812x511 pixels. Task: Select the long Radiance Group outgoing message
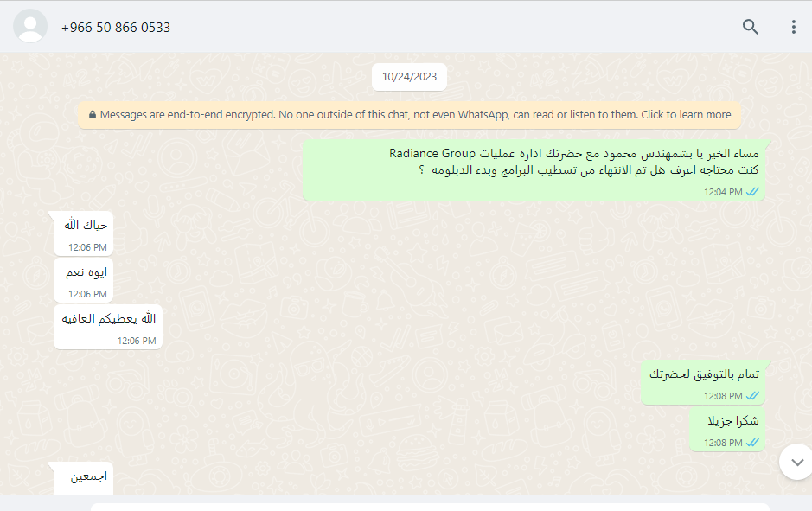[x=534, y=169]
